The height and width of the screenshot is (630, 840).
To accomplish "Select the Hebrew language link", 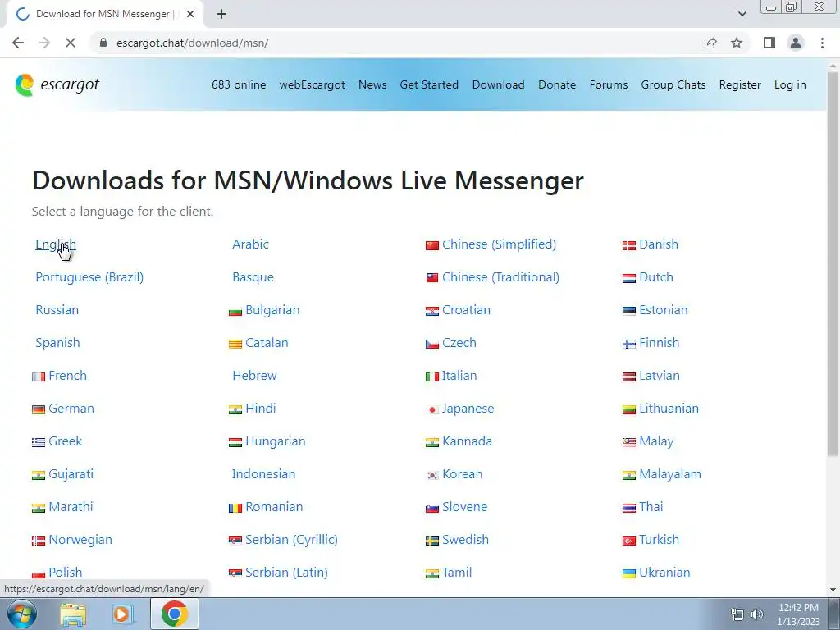I will click(x=254, y=375).
